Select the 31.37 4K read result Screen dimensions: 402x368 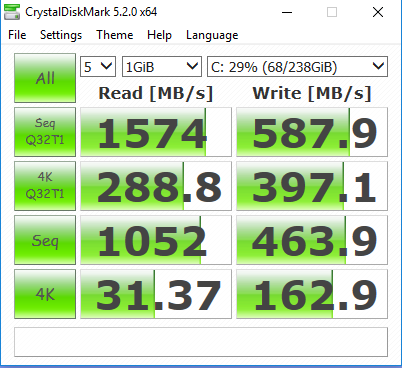[x=156, y=294]
